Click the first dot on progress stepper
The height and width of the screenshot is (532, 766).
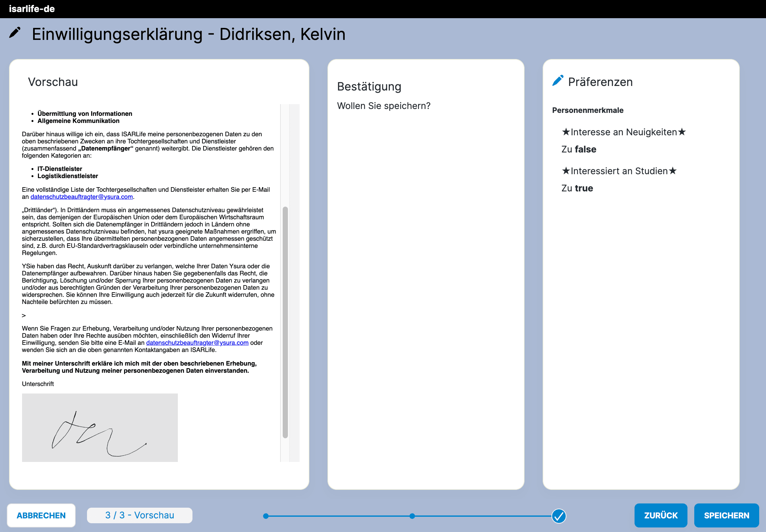click(x=266, y=516)
